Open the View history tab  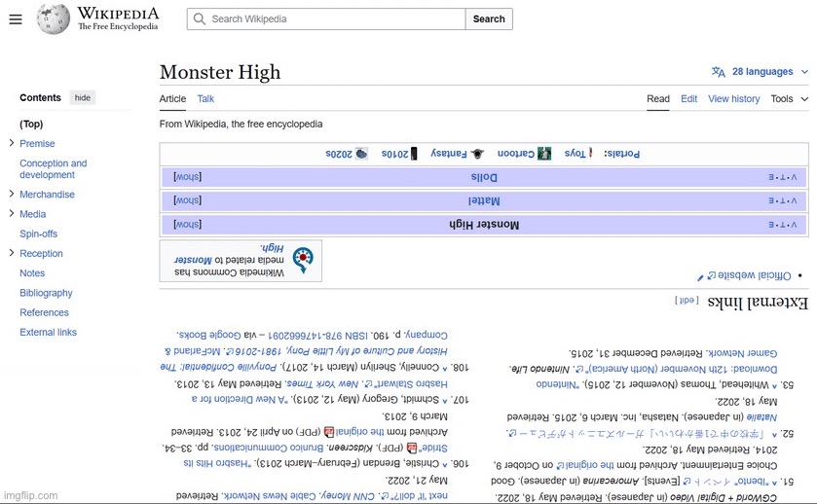733,99
